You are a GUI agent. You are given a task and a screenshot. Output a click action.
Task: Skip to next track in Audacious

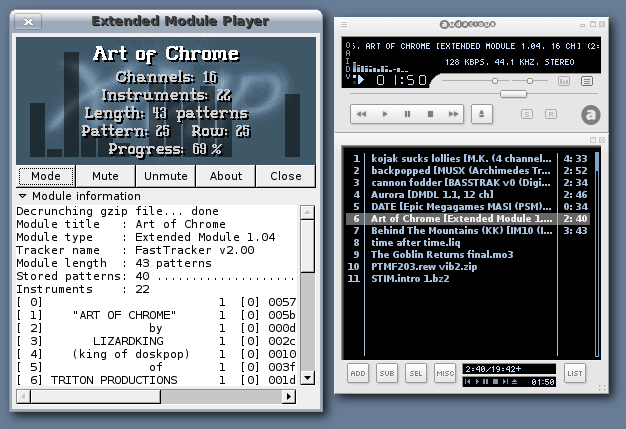453,115
